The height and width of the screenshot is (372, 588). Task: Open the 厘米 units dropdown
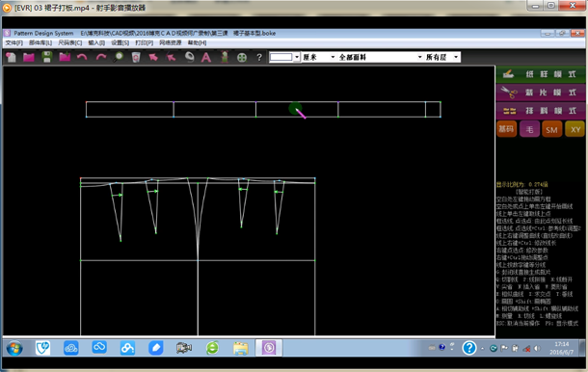319,57
